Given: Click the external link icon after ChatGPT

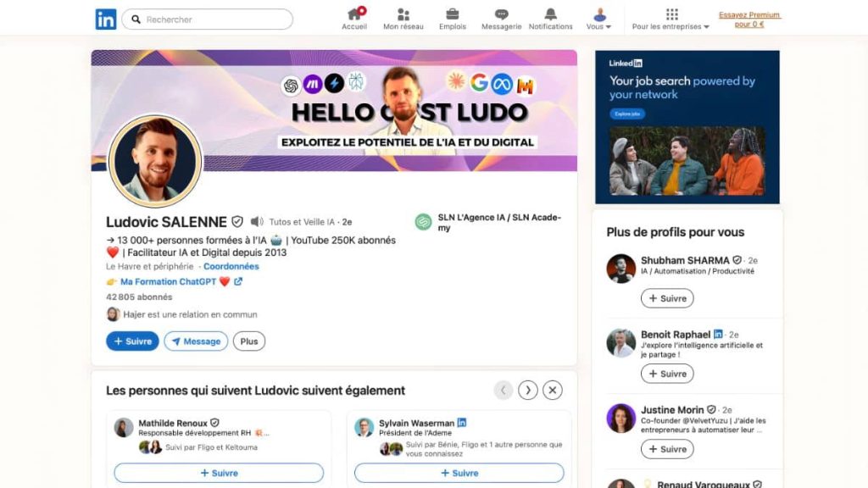Looking at the screenshot, I should pos(238,281).
